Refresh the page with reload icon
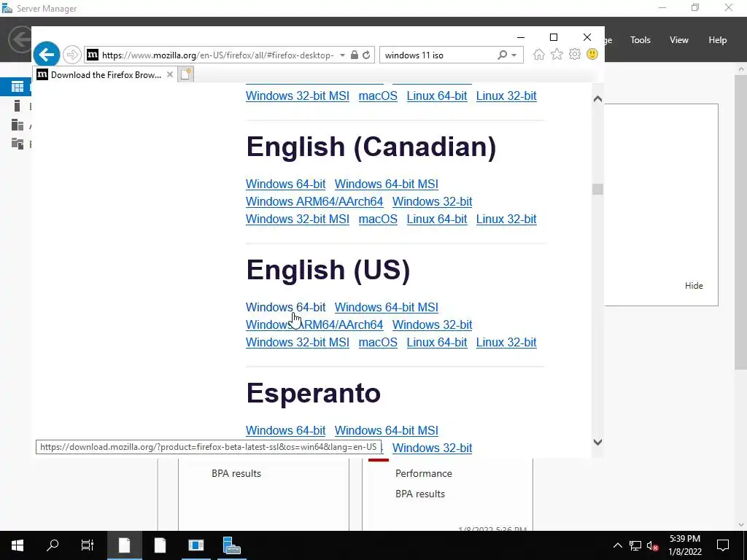Image resolution: width=747 pixels, height=560 pixels. [366, 55]
